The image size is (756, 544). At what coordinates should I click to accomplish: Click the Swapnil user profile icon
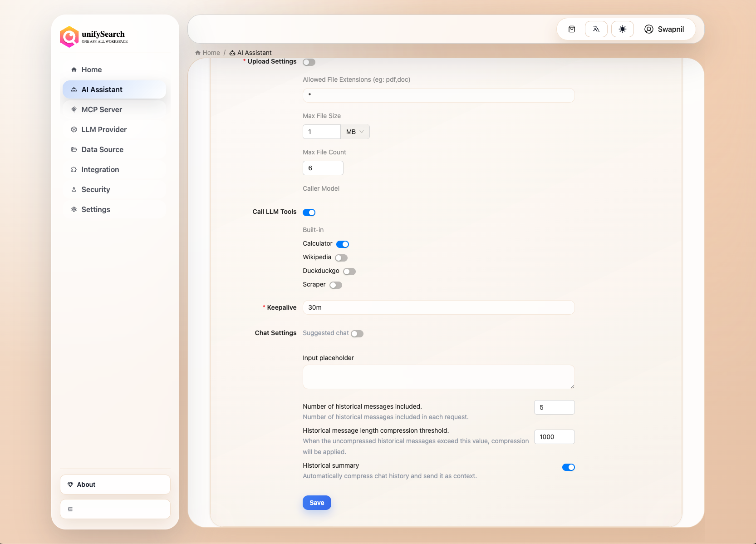point(649,29)
